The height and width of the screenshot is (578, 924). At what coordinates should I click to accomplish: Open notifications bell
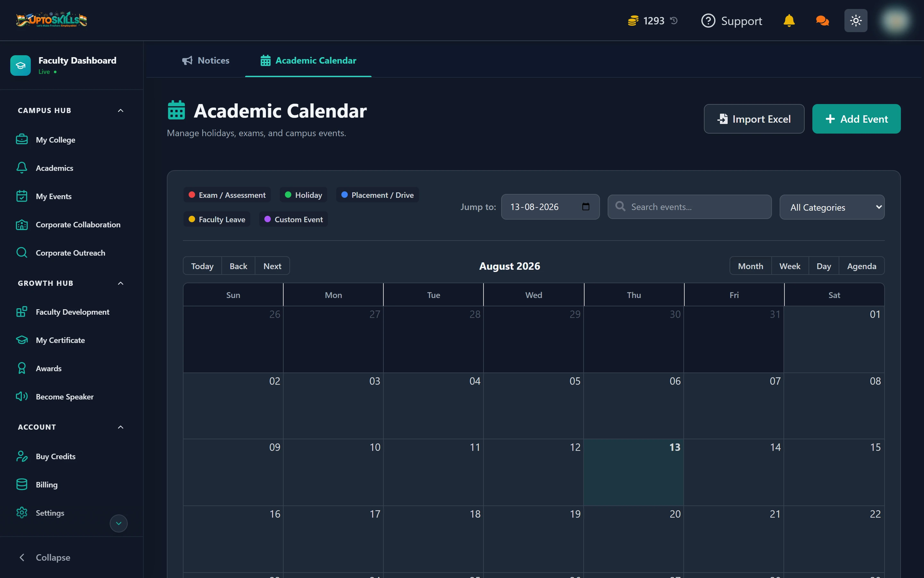click(x=789, y=21)
